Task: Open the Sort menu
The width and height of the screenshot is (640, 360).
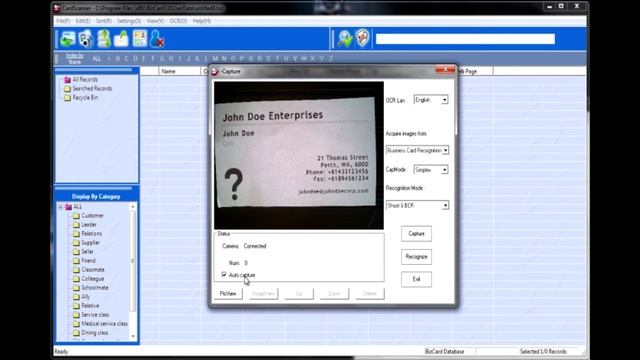Action: [x=104, y=21]
